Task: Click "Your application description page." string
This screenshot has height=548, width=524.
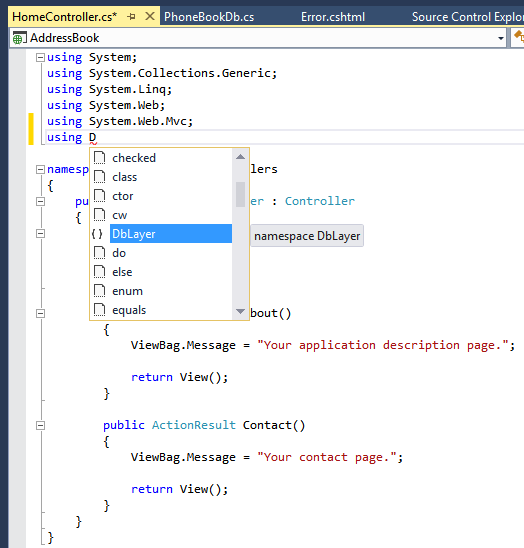Action: point(383,345)
